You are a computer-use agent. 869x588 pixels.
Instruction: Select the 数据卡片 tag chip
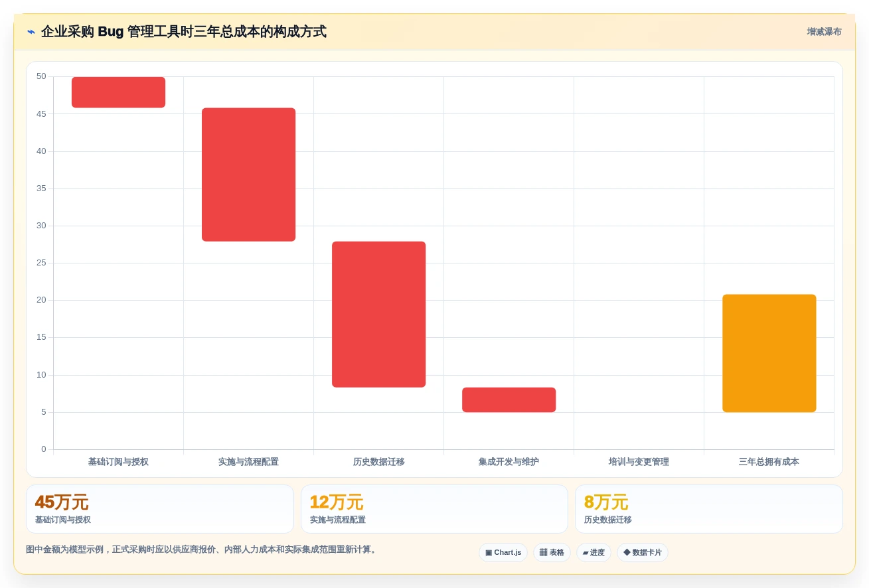point(643,552)
